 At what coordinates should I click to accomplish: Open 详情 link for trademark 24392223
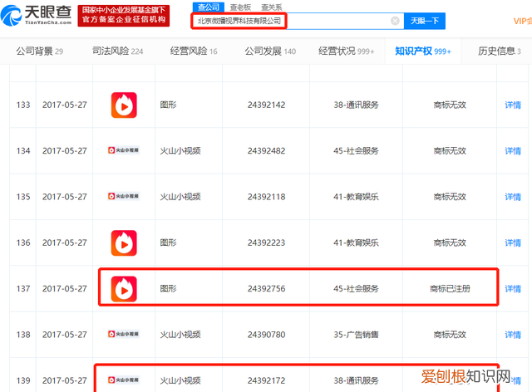point(513,243)
